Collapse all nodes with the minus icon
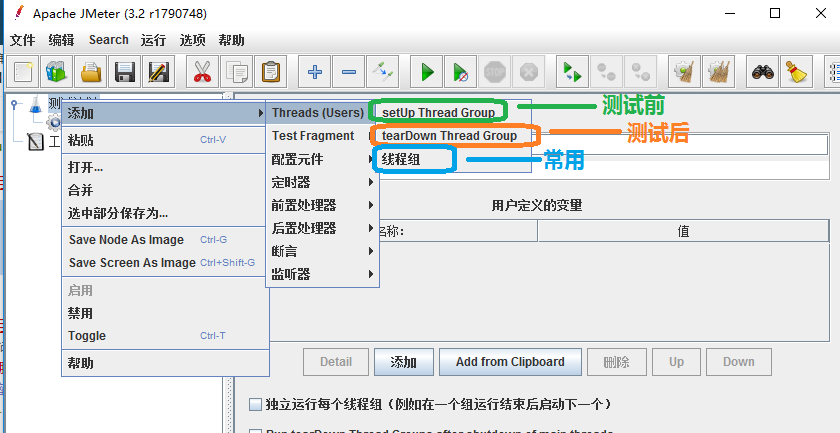This screenshot has width=840, height=433. pyautogui.click(x=349, y=71)
